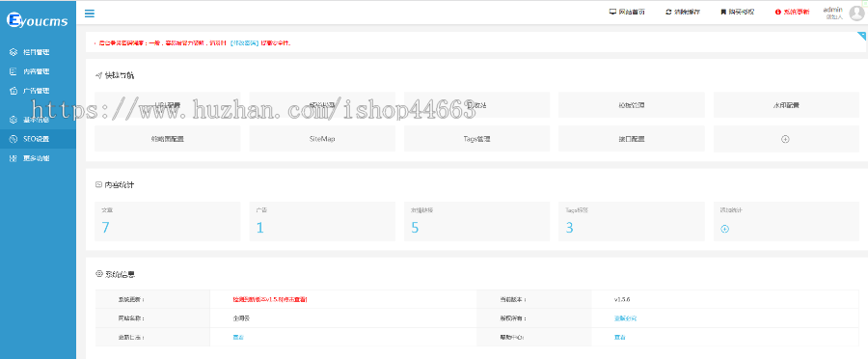Open the quick navigation tile left of 水印配置
The width and height of the screenshot is (868, 359).
tap(632, 104)
